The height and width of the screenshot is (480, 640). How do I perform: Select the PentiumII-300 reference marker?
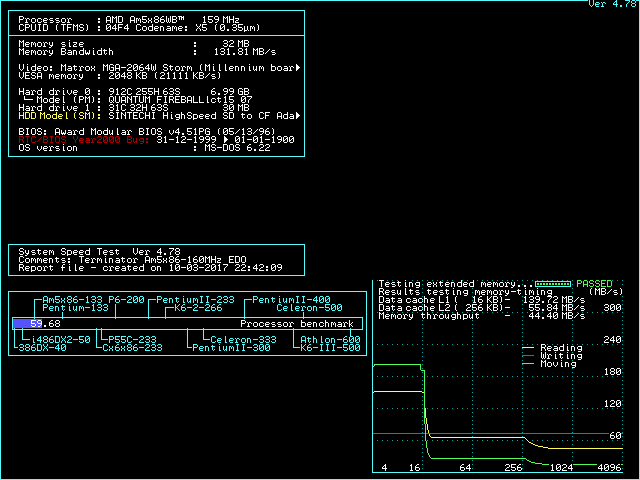pyautogui.click(x=231, y=348)
